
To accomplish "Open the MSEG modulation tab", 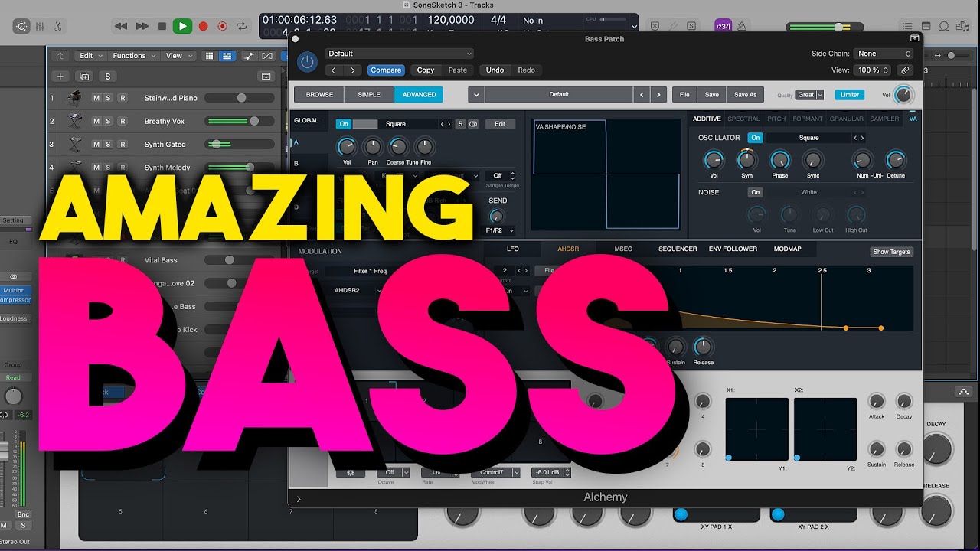I will click(x=623, y=249).
